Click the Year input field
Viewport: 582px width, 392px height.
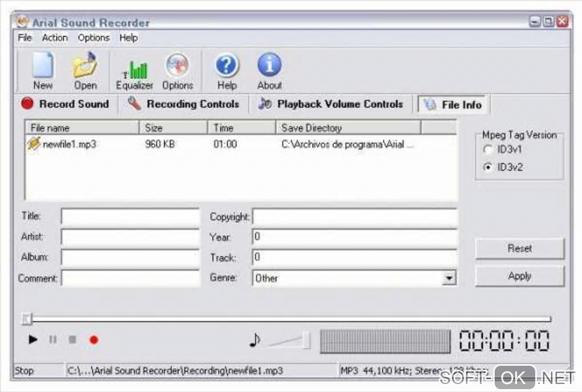(354, 237)
